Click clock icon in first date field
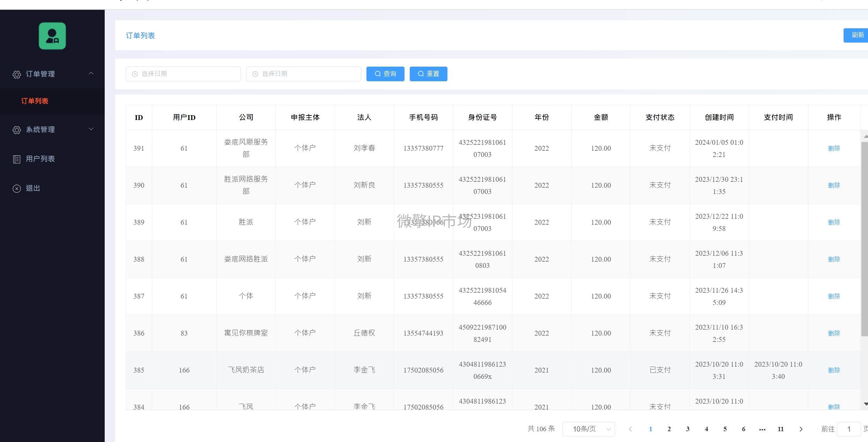This screenshot has width=868, height=442. click(x=135, y=74)
